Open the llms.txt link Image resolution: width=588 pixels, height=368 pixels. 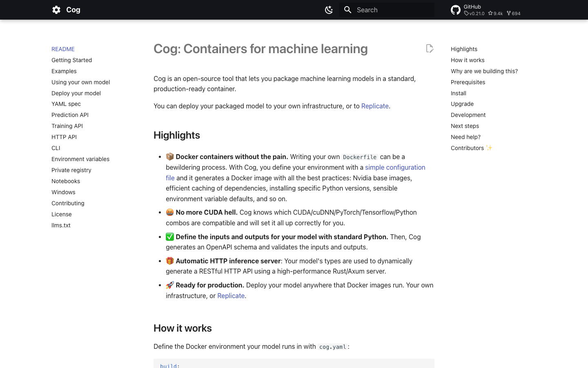[x=61, y=225]
